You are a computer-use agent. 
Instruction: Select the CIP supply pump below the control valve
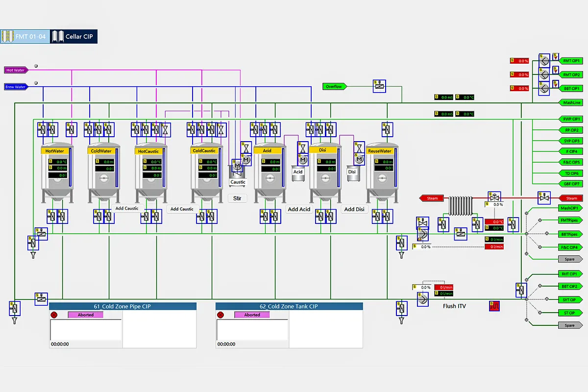coord(422,235)
